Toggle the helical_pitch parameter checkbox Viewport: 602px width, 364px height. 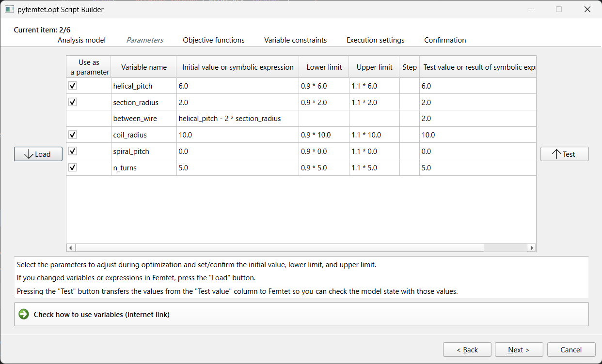[73, 86]
